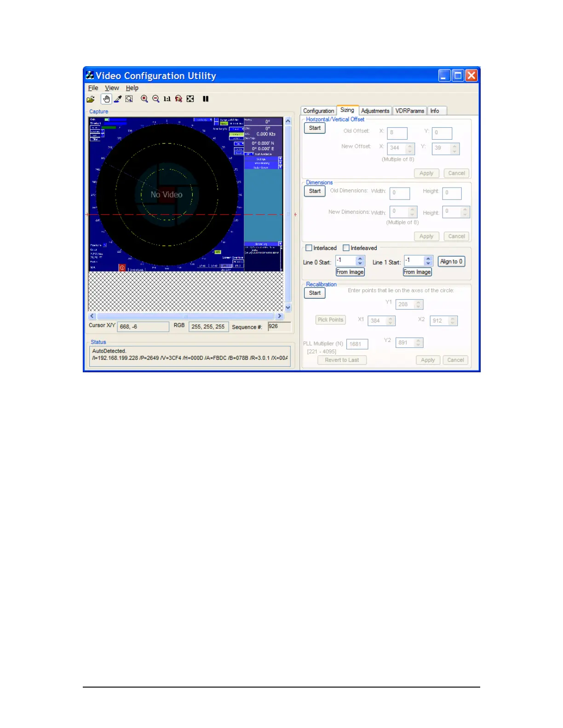This screenshot has height=728, width=563.
Task: Start the Recalibration procedure
Action: point(315,293)
